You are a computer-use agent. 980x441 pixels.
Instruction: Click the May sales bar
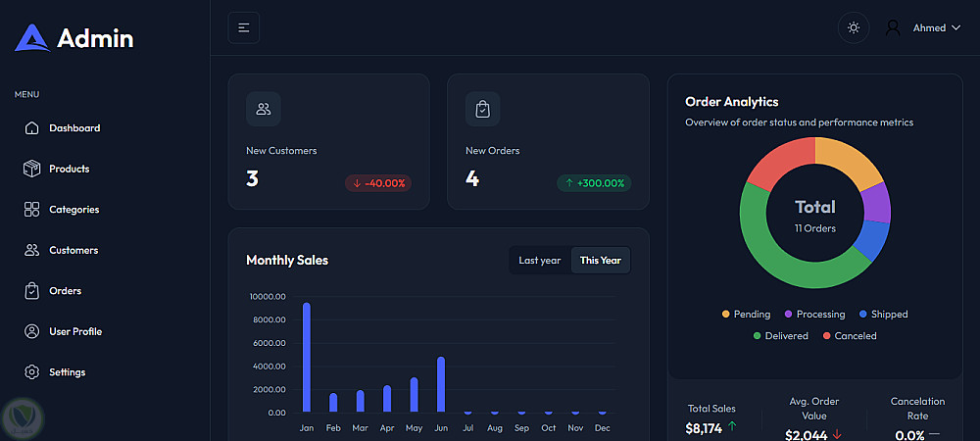coord(414,395)
